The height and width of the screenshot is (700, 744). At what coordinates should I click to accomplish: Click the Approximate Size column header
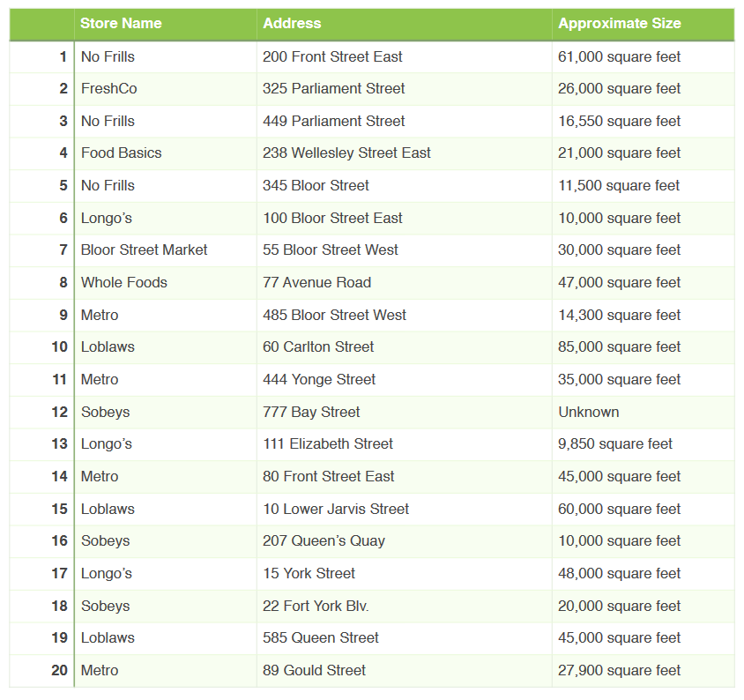coord(619,24)
